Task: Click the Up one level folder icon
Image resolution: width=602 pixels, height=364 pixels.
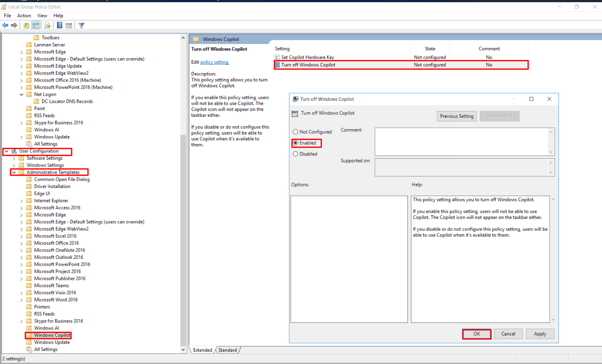Action: click(x=26, y=25)
